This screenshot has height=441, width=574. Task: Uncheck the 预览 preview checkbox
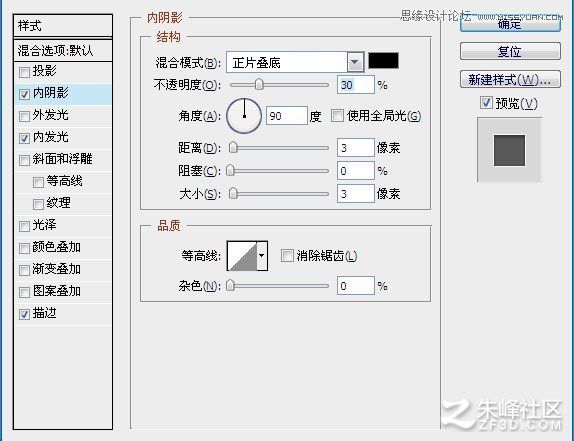pyautogui.click(x=486, y=103)
